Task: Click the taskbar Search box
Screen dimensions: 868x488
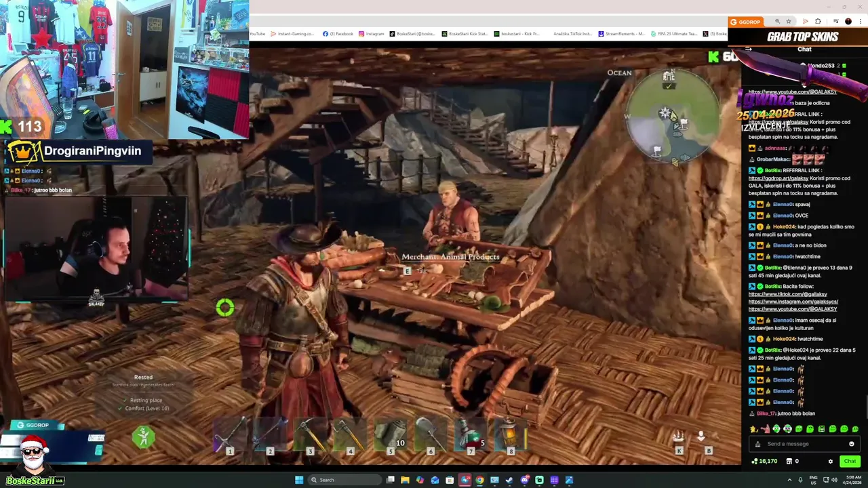Action: tap(345, 480)
